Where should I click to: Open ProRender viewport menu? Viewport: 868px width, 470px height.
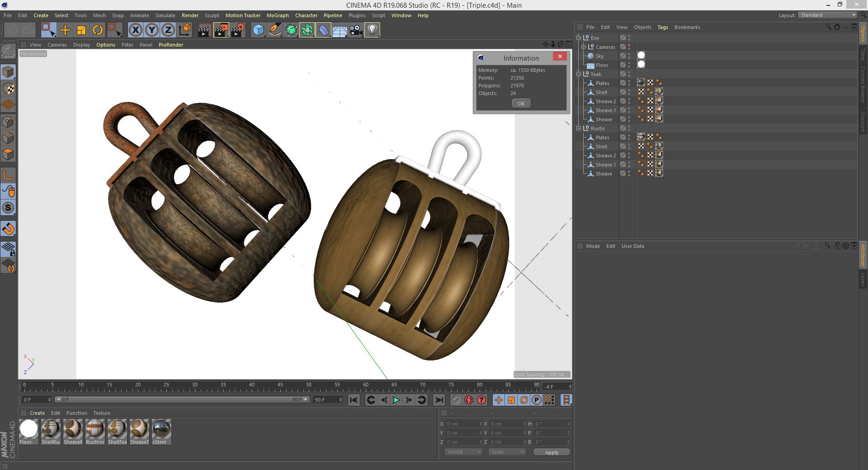tap(171, 45)
